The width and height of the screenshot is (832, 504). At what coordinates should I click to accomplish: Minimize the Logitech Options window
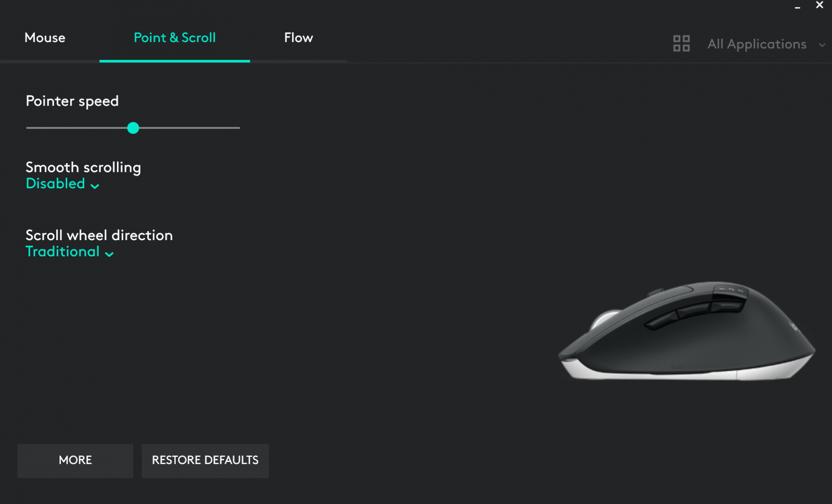(x=797, y=6)
